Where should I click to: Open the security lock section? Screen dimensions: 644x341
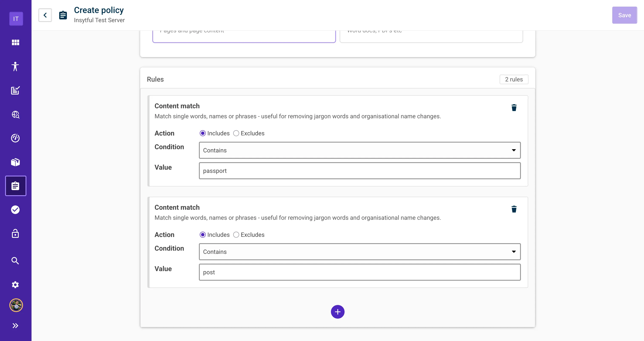tap(15, 233)
